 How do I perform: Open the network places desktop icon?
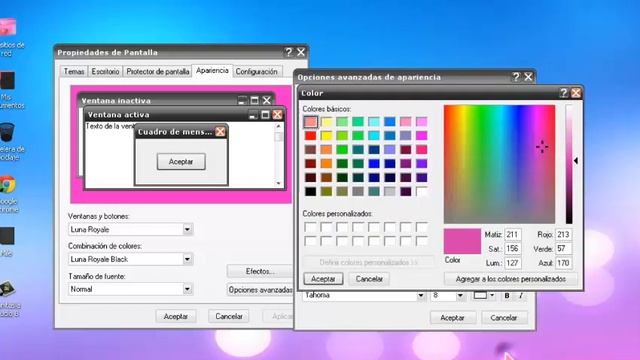point(7,27)
